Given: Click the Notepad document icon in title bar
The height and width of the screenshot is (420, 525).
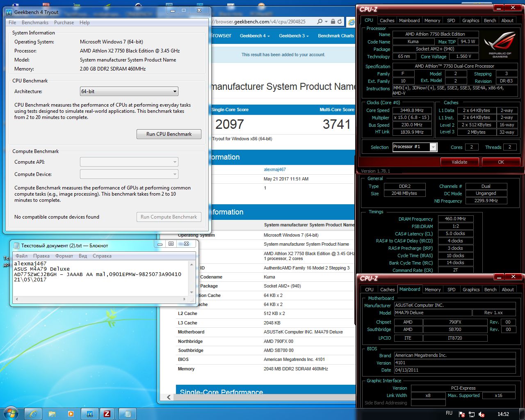Looking at the screenshot, I should click(16, 245).
